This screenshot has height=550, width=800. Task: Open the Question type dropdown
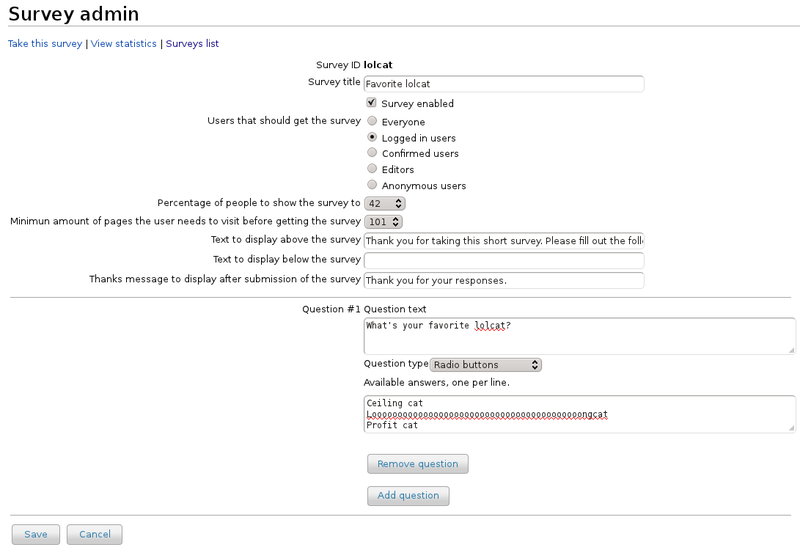tap(486, 365)
